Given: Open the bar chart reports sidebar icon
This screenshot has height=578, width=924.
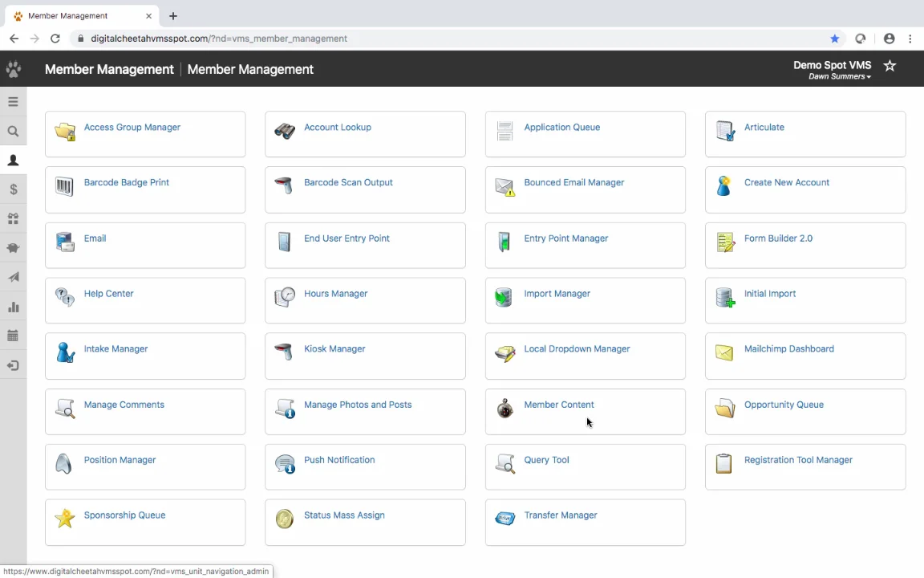Looking at the screenshot, I should point(13,307).
